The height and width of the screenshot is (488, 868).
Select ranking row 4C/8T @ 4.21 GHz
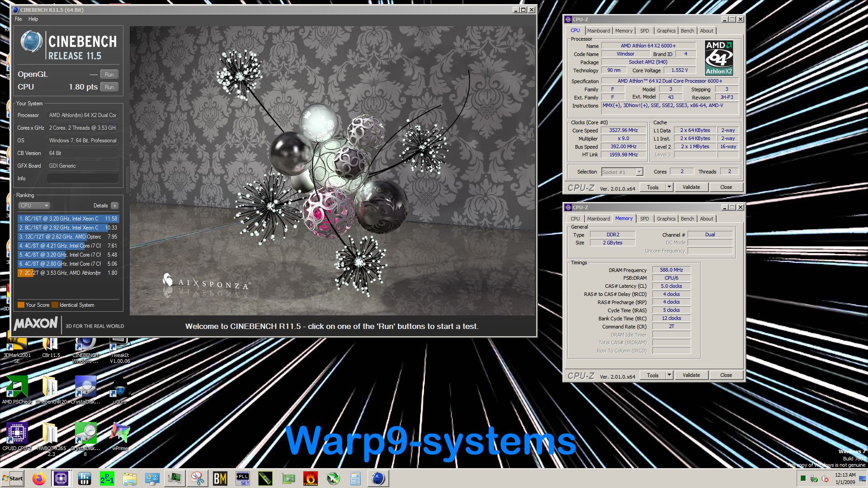point(68,246)
